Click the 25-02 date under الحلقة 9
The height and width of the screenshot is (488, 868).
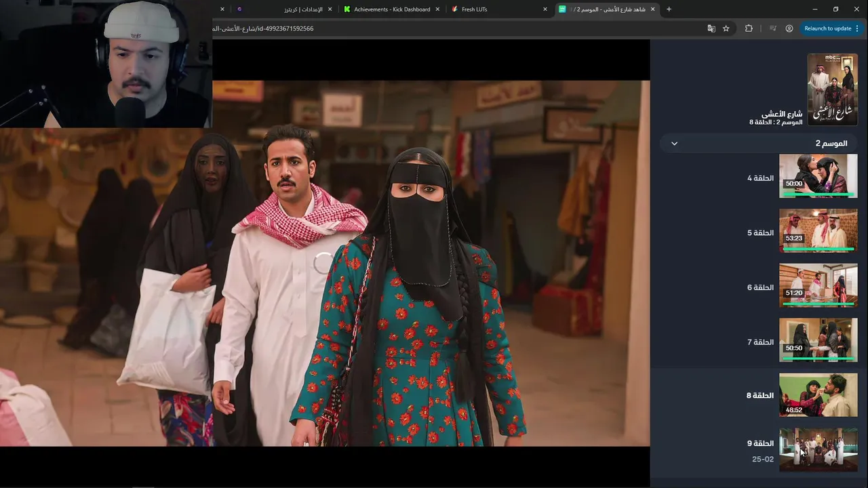pyautogui.click(x=763, y=460)
